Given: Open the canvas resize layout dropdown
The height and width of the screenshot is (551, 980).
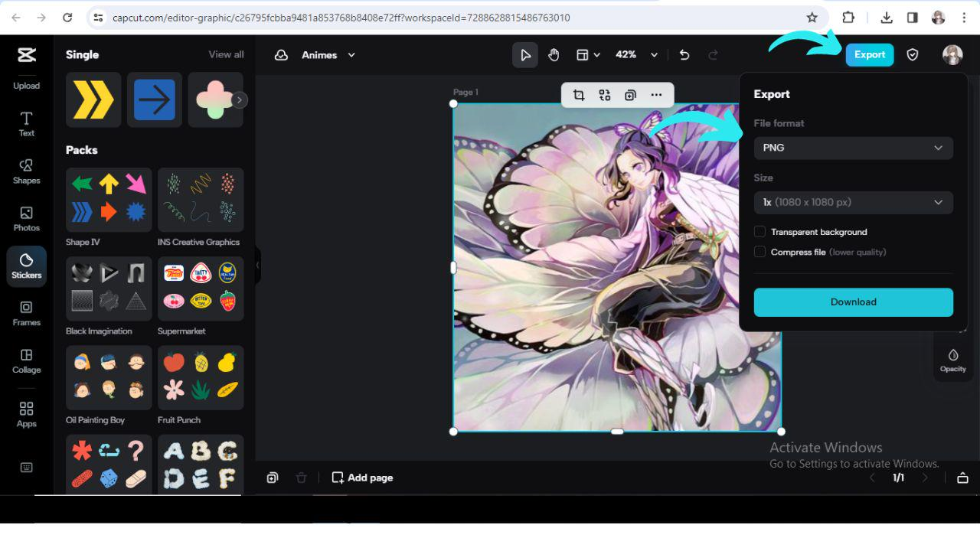Looking at the screenshot, I should (x=588, y=55).
